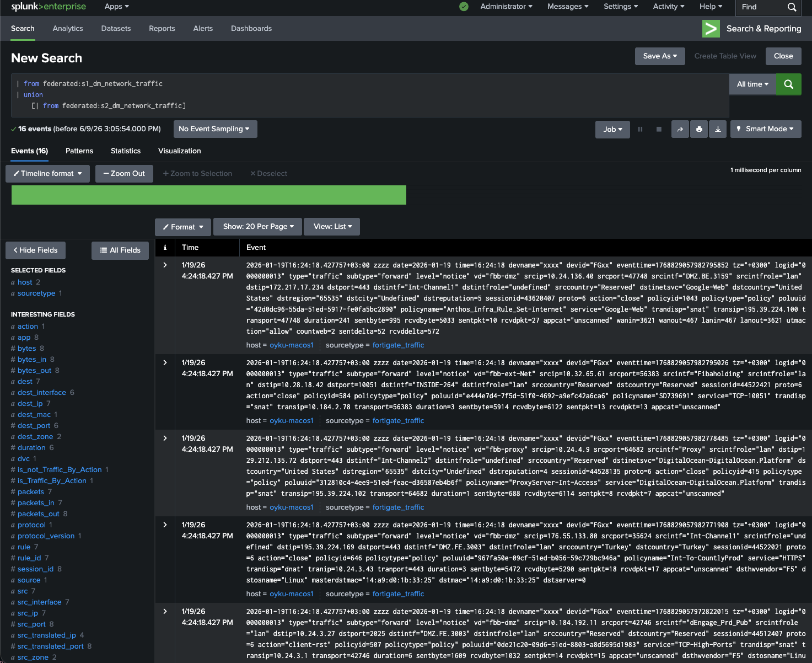Click into the search query box
The image size is (812, 663).
370,95
